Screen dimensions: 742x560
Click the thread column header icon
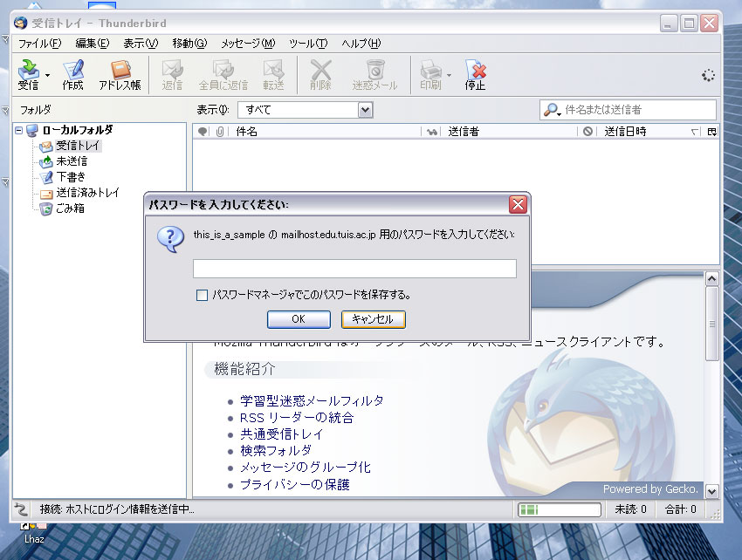tap(203, 132)
